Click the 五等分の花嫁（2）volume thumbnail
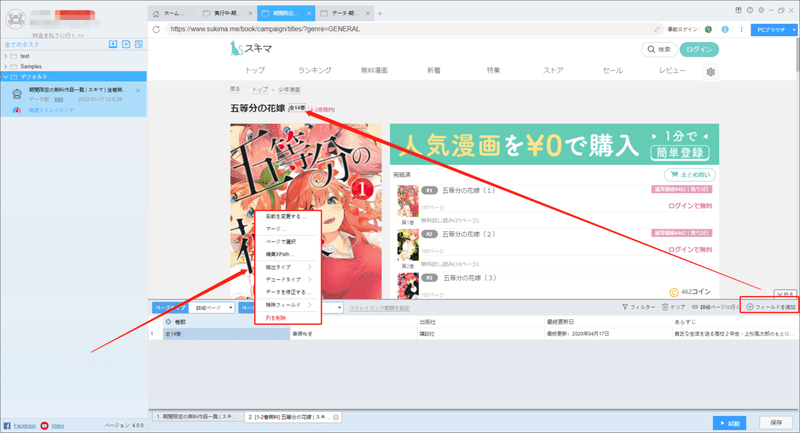The image size is (800, 433). pyautogui.click(x=408, y=245)
